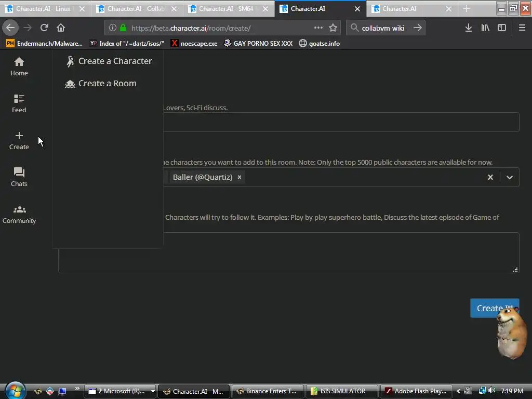Open the Community sidebar item
Screen dimensions: 532x399
click(19, 215)
